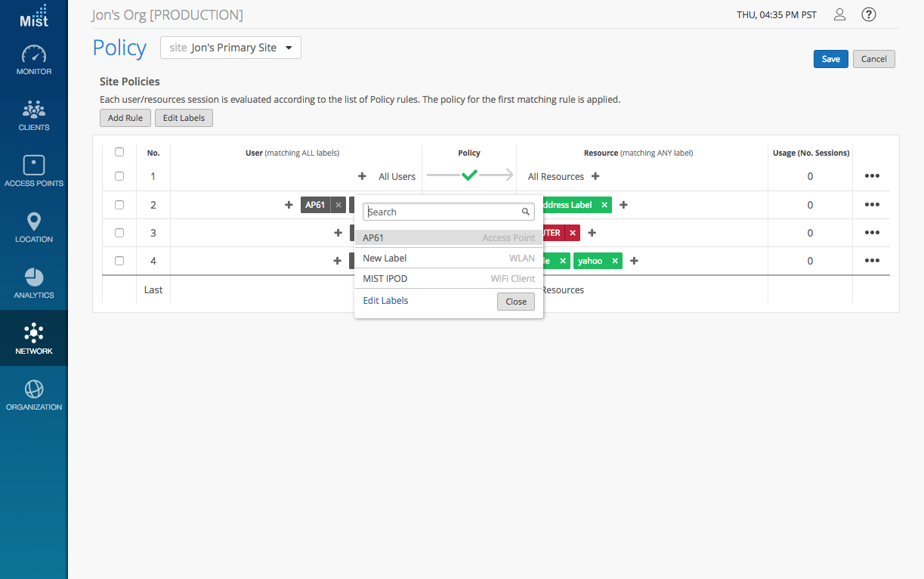The width and height of the screenshot is (924, 579).
Task: Focus the label Search field
Action: click(442, 212)
